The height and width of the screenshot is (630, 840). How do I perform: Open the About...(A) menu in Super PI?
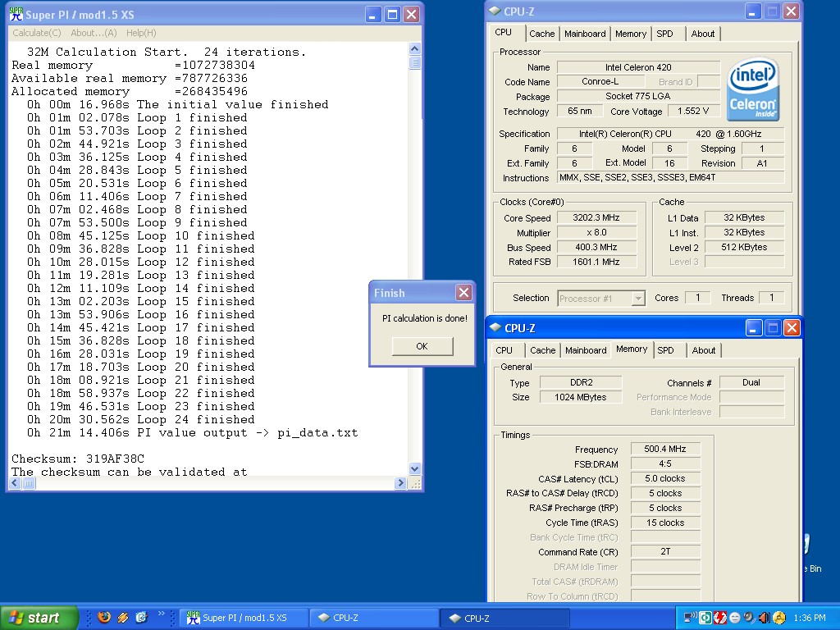94,33
